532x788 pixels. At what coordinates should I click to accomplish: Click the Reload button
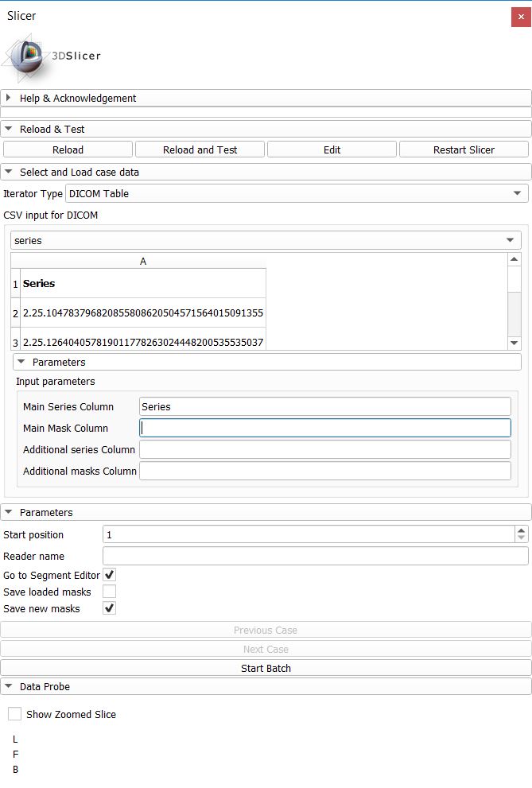point(68,149)
